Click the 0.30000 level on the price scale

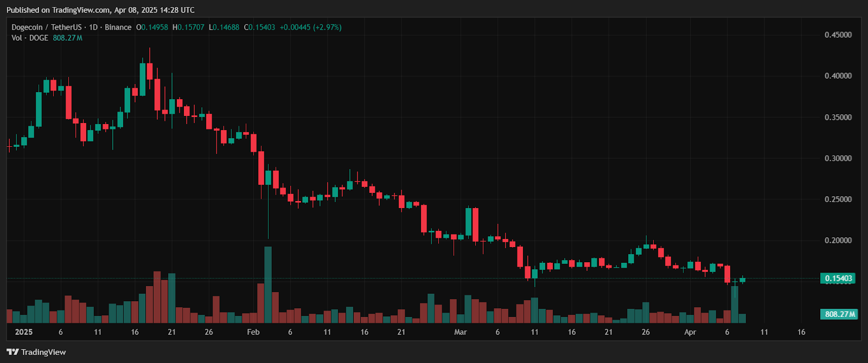(838, 158)
